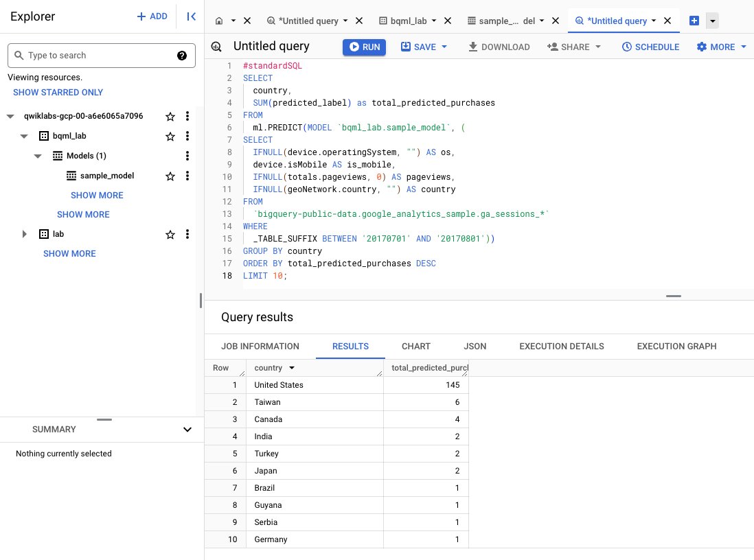Star the sample_model model

(170, 176)
